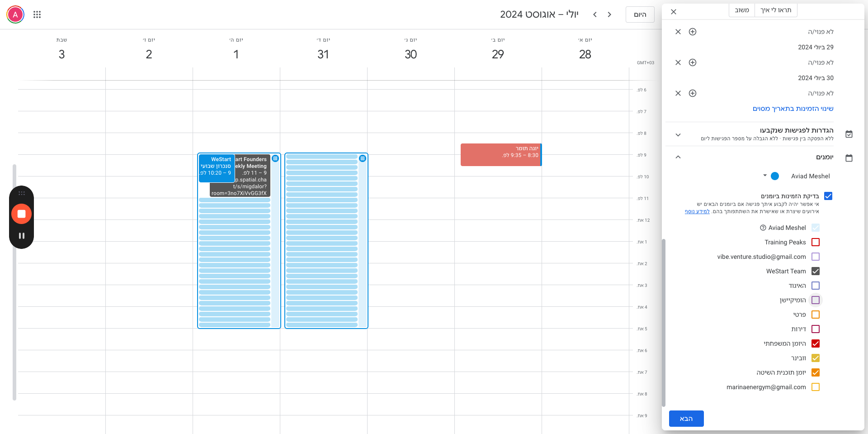Viewport: 868px width, 434px height.
Task: Expand the הגדרות לפגישות שנקבעו section
Action: [678, 135]
